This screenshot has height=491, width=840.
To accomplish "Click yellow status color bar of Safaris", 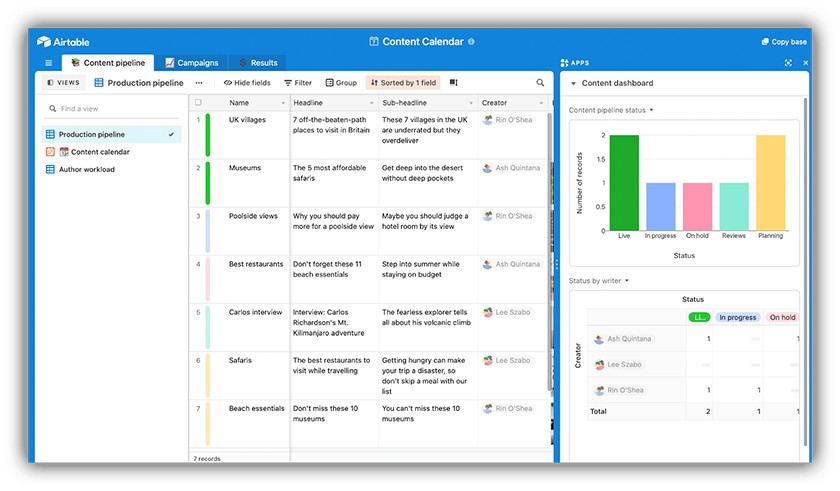I will click(x=208, y=376).
